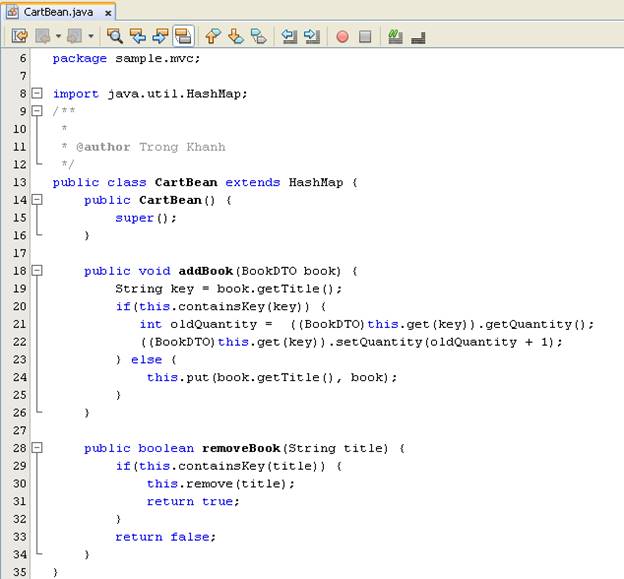Click 'package' keyword on line 6

[x=80, y=59]
